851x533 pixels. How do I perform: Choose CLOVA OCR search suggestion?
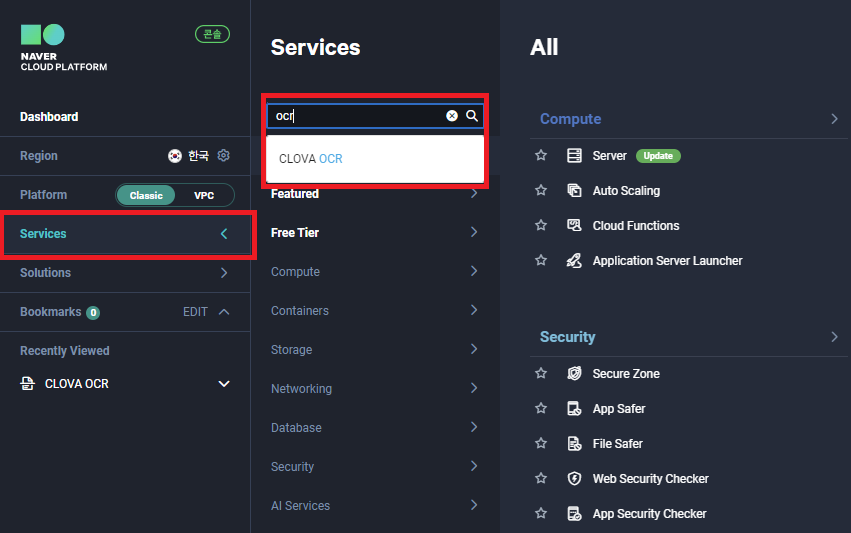click(x=375, y=158)
